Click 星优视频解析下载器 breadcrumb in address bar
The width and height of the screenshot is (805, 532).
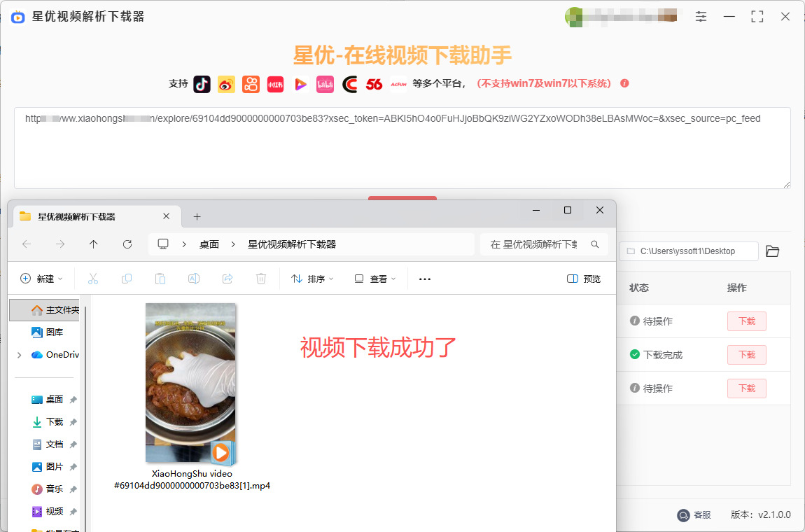pyautogui.click(x=292, y=244)
